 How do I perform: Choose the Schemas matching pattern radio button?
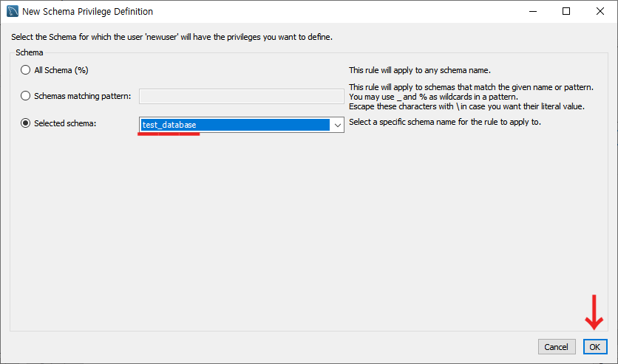point(26,96)
